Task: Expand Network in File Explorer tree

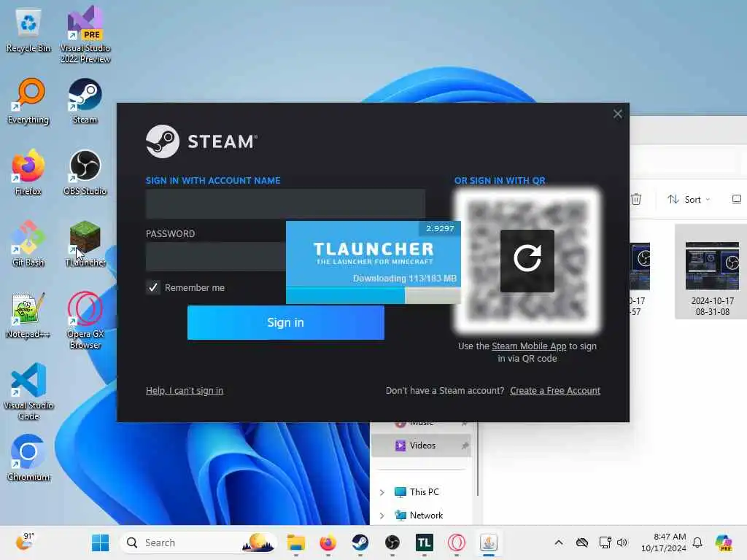Action: click(382, 516)
